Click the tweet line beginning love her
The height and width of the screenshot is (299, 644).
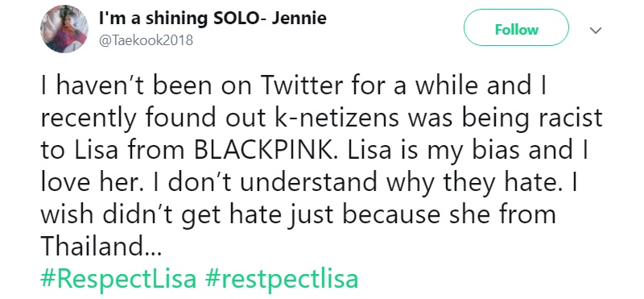310,184
